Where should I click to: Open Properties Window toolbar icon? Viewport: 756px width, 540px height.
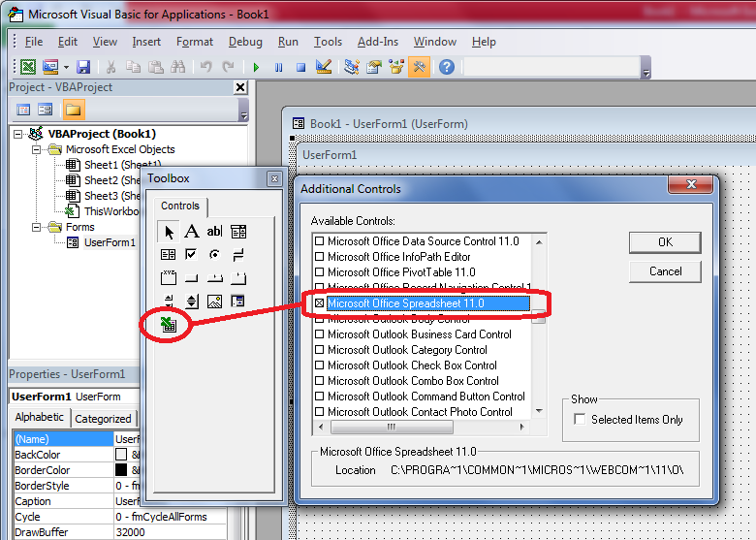coord(374,67)
